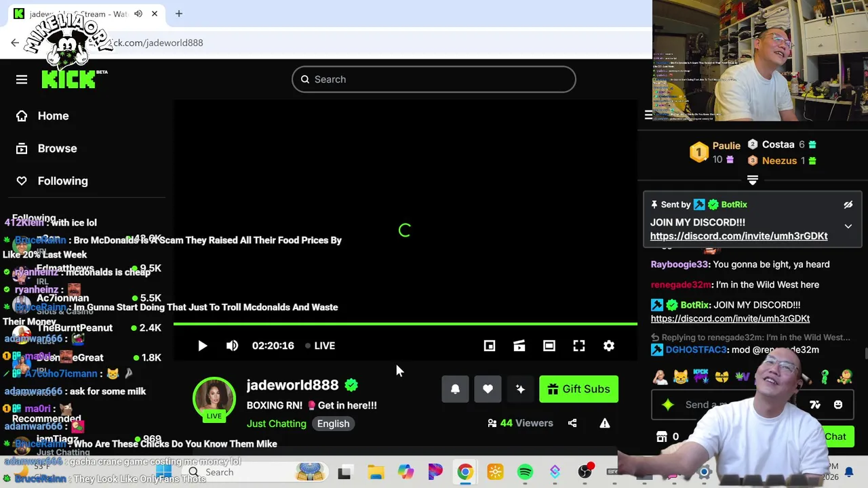This screenshot has height=488, width=868.
Task: Play the stream video
Action: click(x=202, y=346)
